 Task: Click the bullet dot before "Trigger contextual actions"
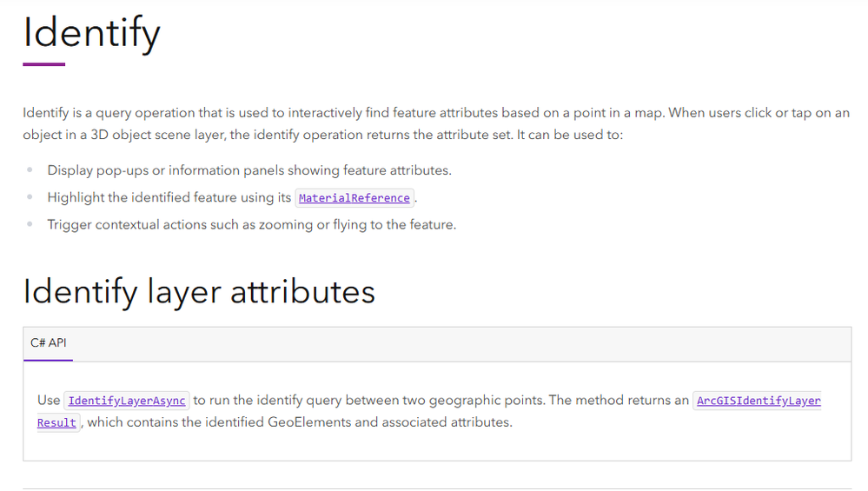click(30, 225)
